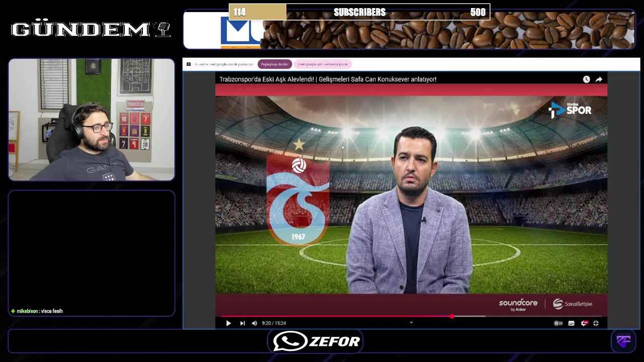This screenshot has width=644, height=362.
Task: Toggle the autoplay switch
Action: pyautogui.click(x=558, y=323)
